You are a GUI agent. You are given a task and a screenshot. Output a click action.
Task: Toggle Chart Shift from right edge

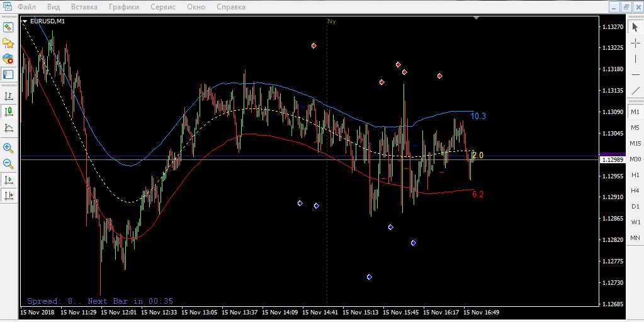click(8, 195)
